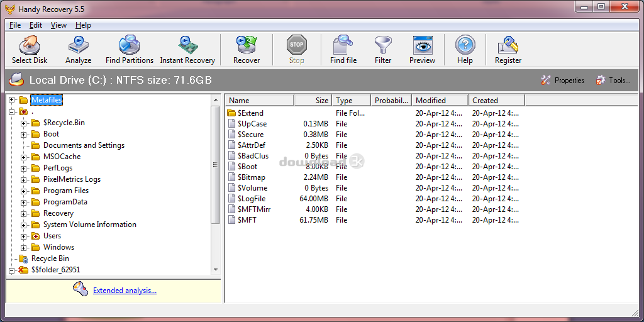Expand the Program Files folder node
Screen dimensions: 644x322
click(23, 191)
